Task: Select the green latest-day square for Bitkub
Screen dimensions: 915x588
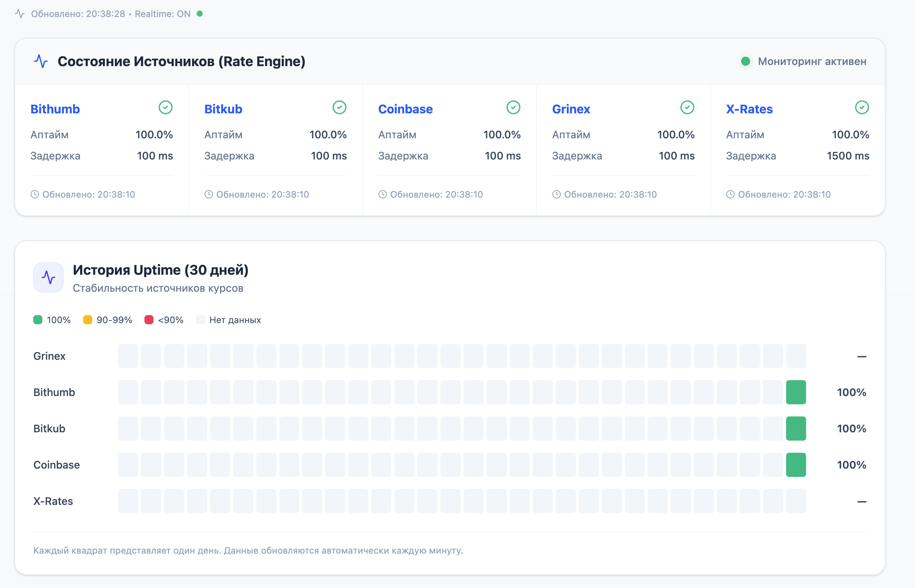Action: (796, 429)
